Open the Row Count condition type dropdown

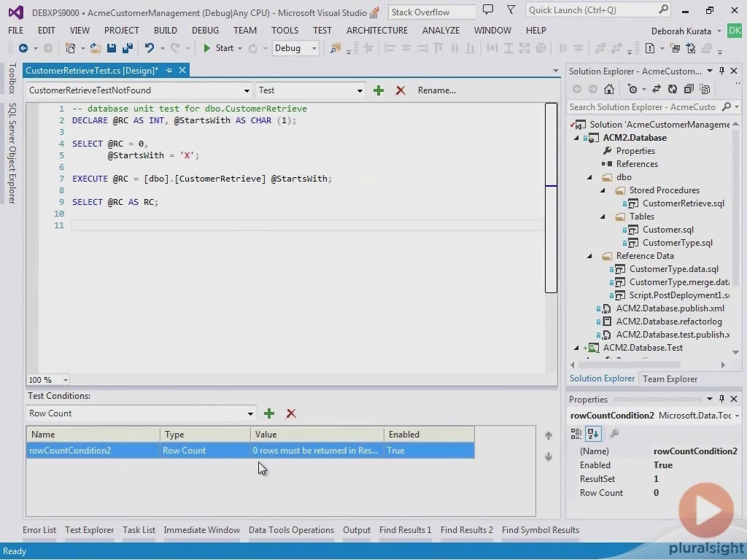coord(250,413)
